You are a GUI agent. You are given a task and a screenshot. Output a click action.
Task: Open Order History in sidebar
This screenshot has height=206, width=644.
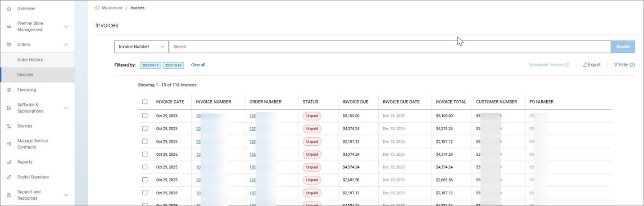point(30,60)
